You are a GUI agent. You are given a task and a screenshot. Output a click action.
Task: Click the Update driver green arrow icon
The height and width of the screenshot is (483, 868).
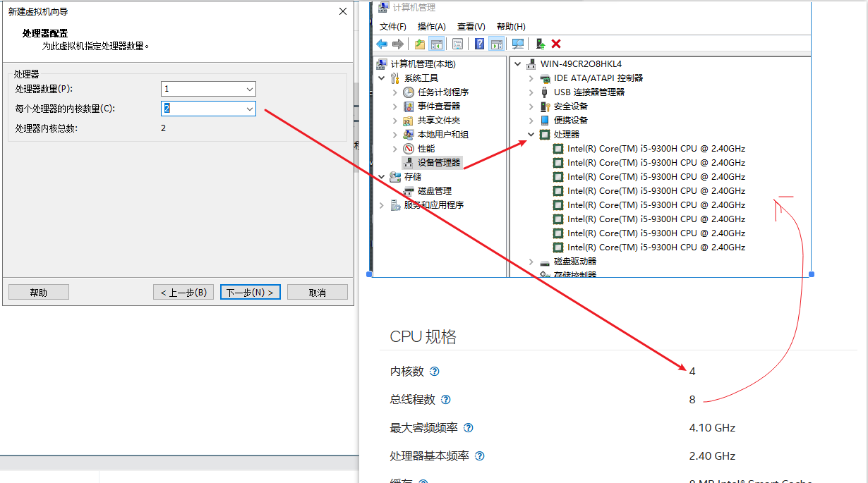(x=541, y=44)
